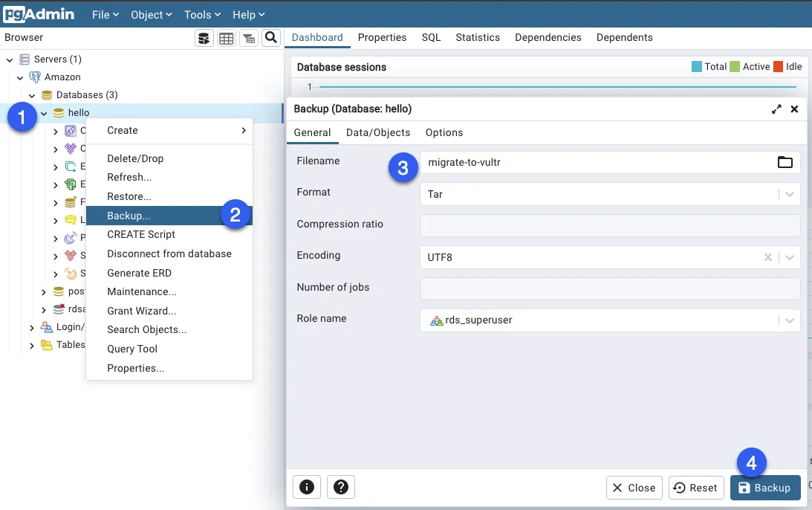
Task: Choose CREATE Script from context menu
Action: (169, 234)
